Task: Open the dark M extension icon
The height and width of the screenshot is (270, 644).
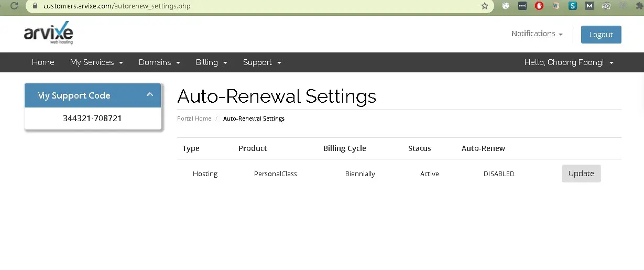Action: [590, 6]
